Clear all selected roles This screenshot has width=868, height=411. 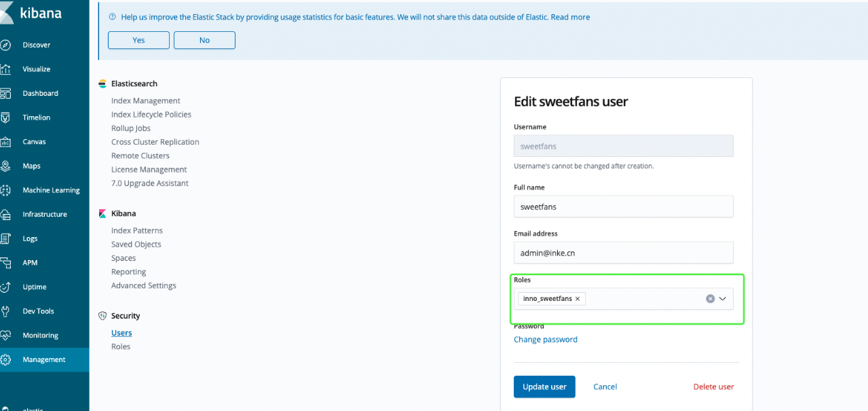[x=710, y=299]
